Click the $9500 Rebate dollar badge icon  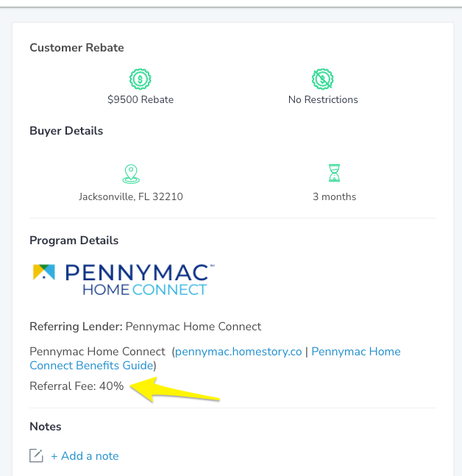pos(140,78)
